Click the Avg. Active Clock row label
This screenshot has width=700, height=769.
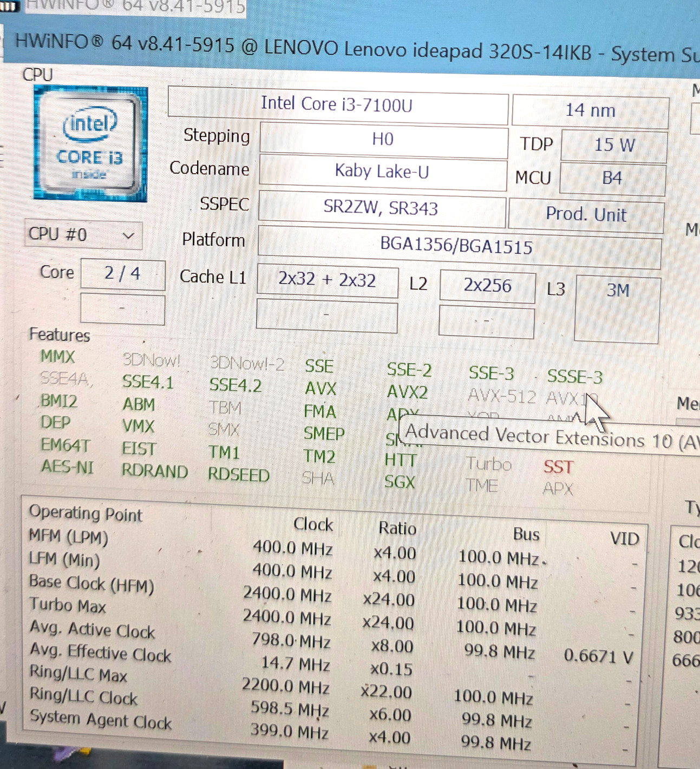(x=93, y=630)
